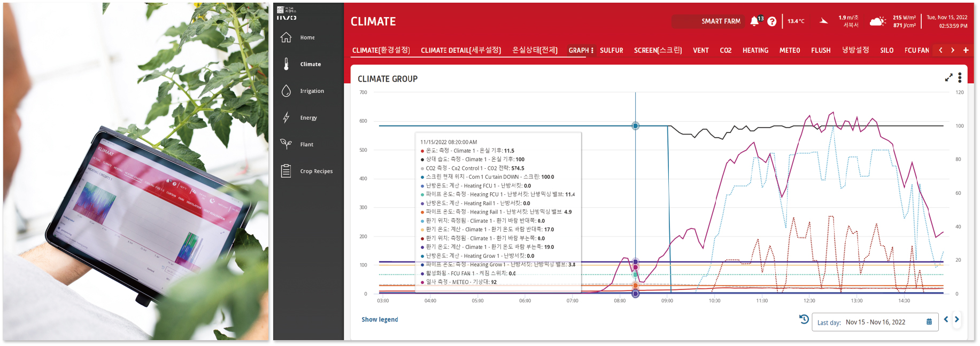
Task: Switch to the SILO tab
Action: tap(887, 50)
